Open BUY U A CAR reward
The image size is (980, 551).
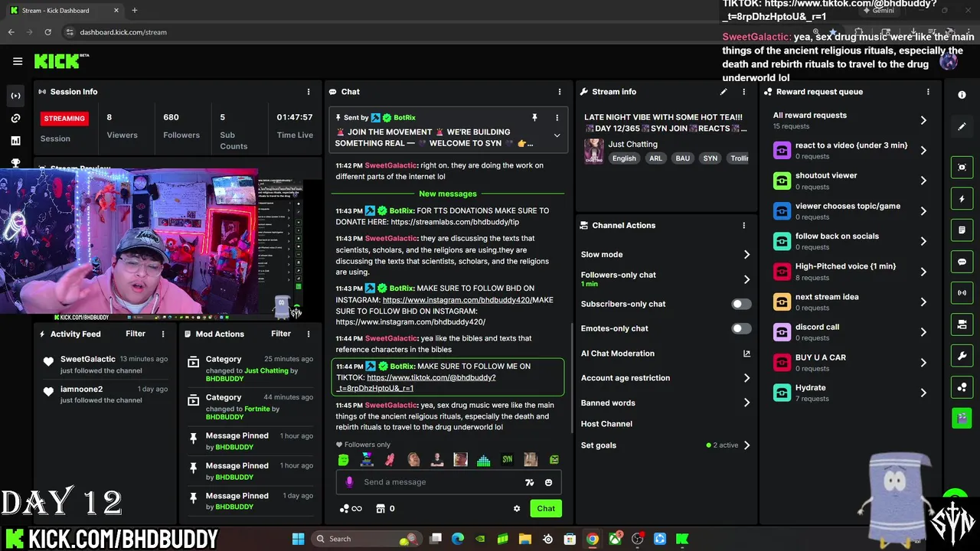coord(851,362)
